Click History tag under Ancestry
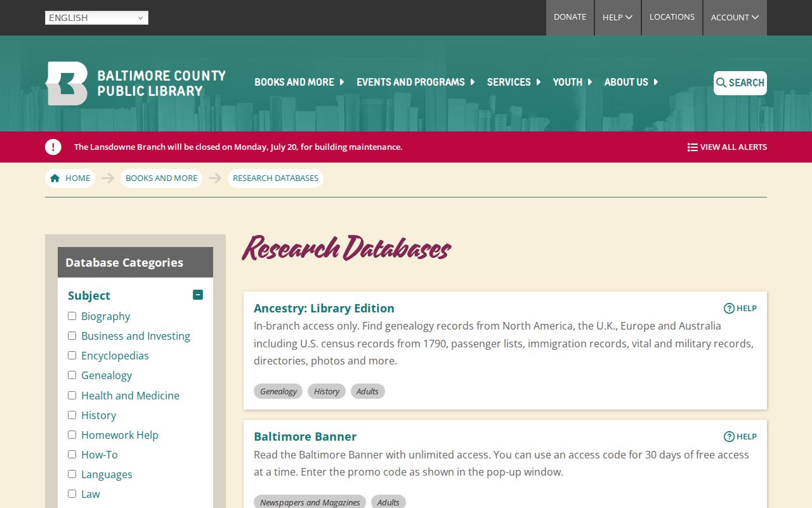Screen dimensions: 812x508 pos(327,391)
